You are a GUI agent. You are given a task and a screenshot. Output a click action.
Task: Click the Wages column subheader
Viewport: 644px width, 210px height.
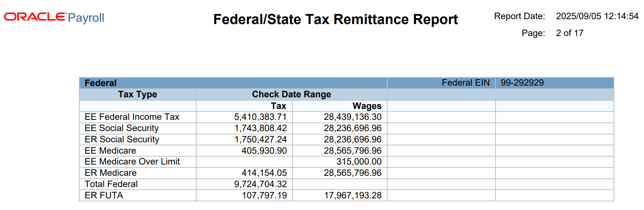(367, 106)
